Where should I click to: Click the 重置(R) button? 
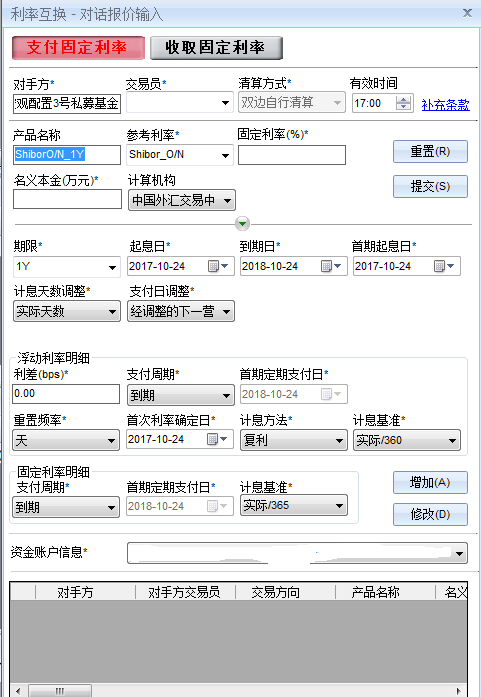coord(430,152)
